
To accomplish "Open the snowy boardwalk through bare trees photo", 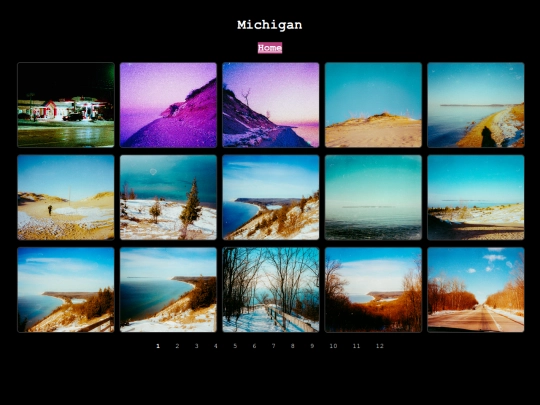I will (x=271, y=290).
